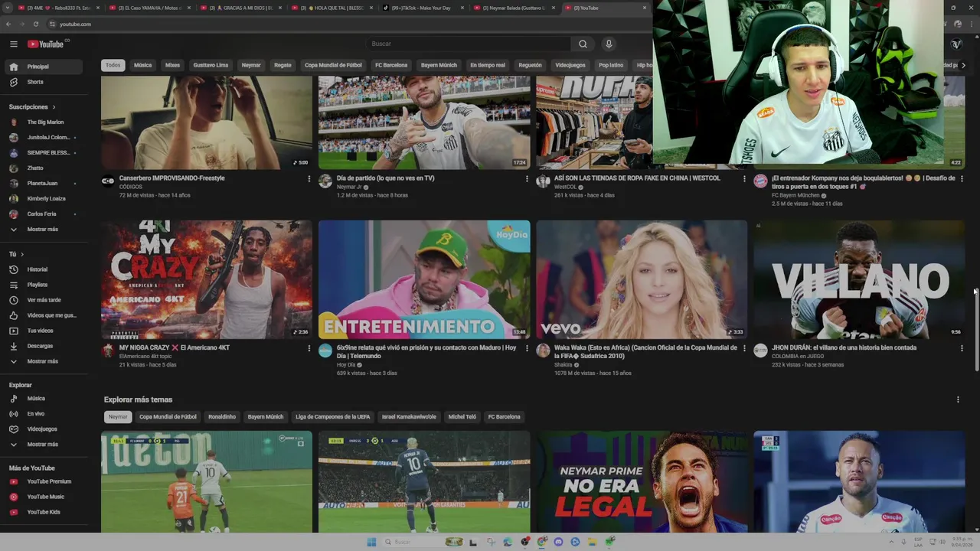Select the Regate filter chip
980x551 pixels.
pyautogui.click(x=283, y=65)
